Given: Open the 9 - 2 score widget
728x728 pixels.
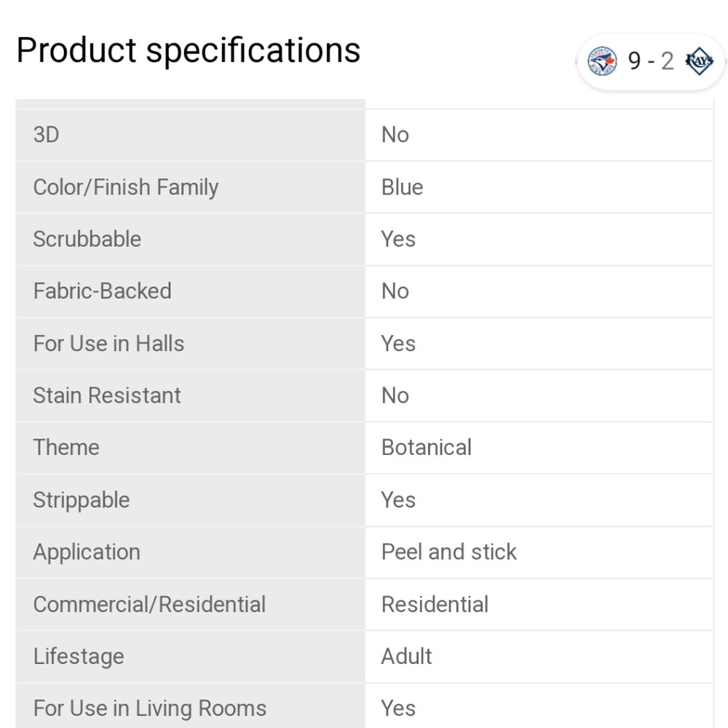Looking at the screenshot, I should pyautogui.click(x=651, y=62).
